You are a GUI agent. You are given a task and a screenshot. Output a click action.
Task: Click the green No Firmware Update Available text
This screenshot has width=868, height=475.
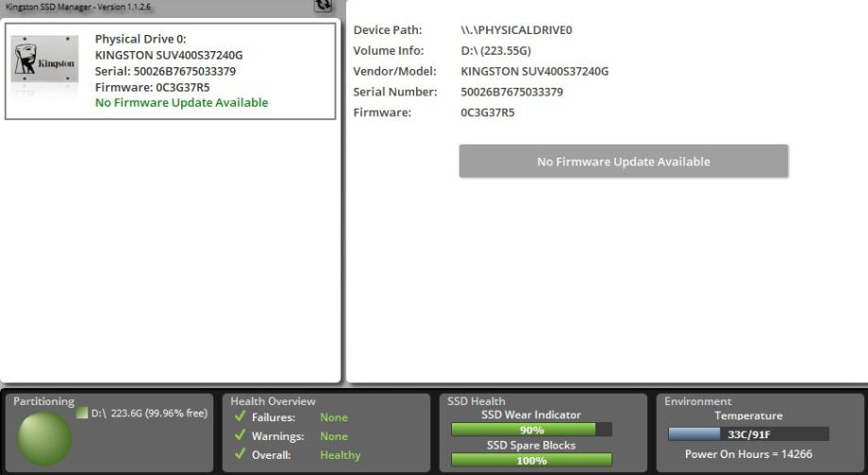click(x=181, y=103)
